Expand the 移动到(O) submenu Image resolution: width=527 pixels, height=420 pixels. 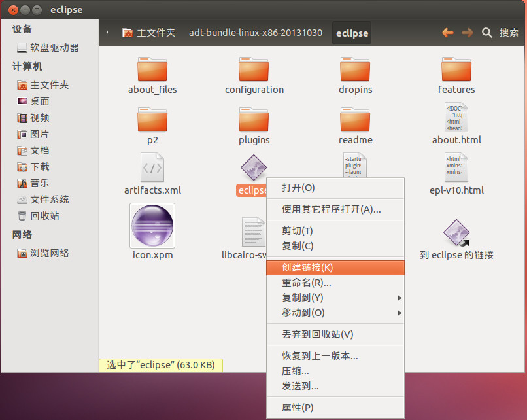(x=335, y=313)
